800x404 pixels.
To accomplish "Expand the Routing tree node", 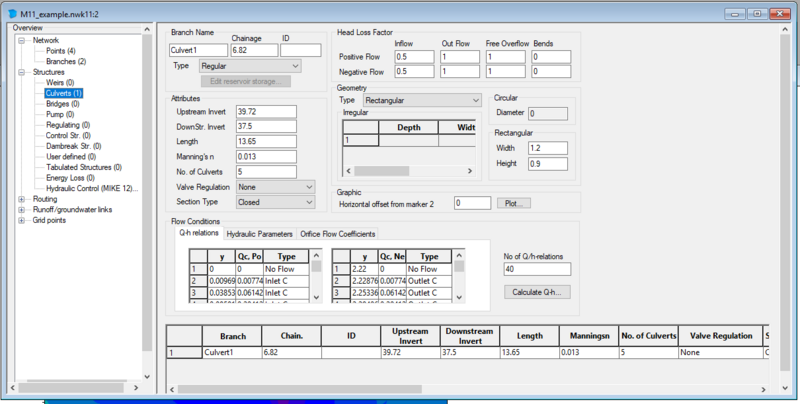I will (x=21, y=199).
